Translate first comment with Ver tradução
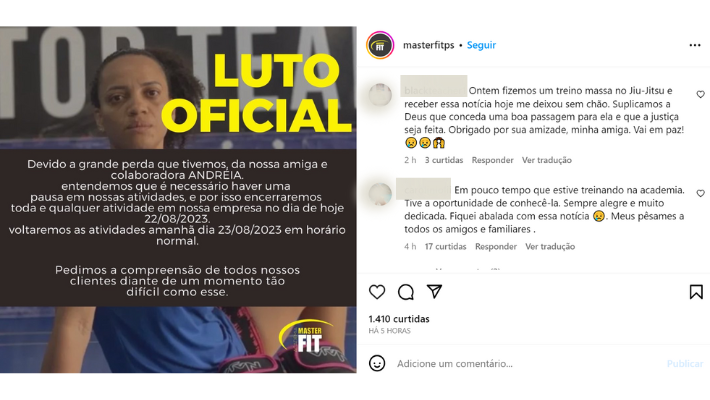The height and width of the screenshot is (400, 710). point(547,160)
